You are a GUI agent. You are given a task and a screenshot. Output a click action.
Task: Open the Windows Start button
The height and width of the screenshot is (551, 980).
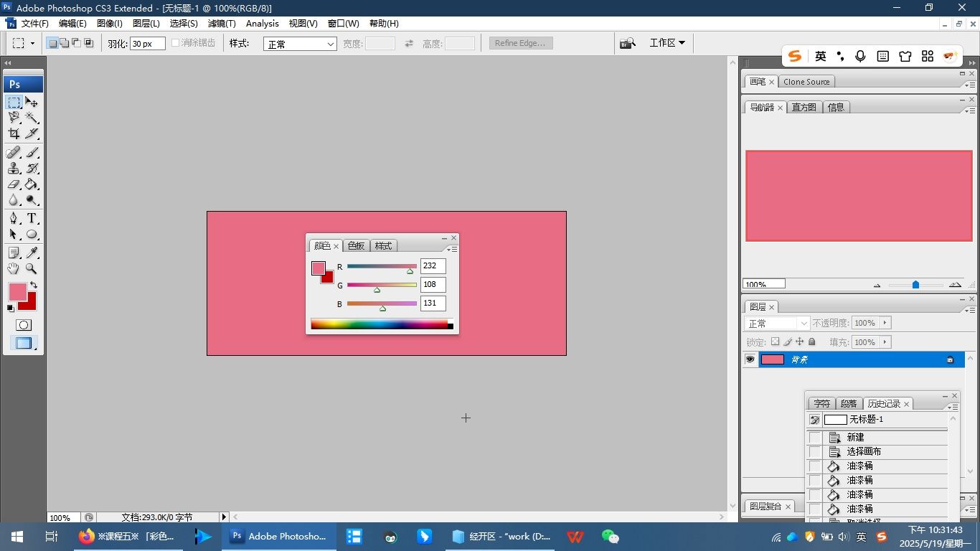coord(17,537)
